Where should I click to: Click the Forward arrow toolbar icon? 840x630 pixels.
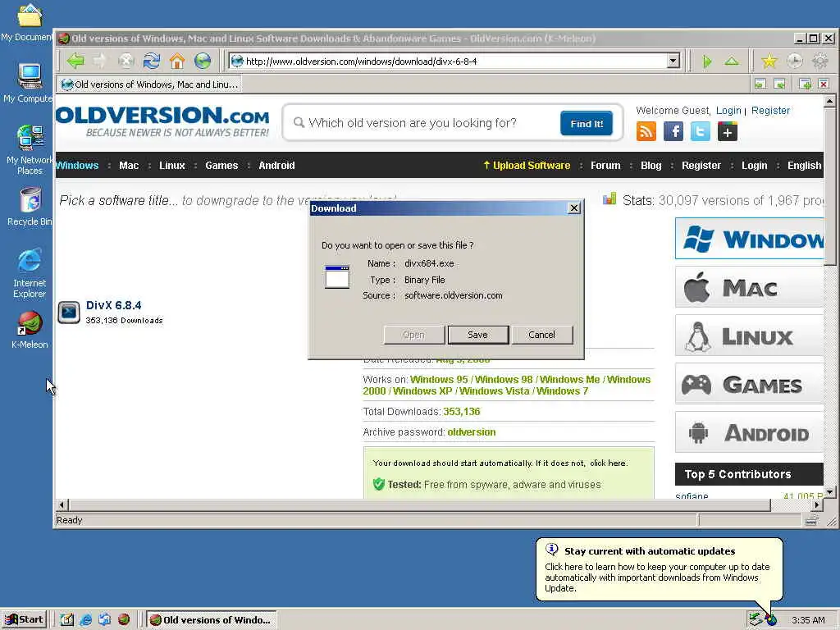click(x=101, y=61)
